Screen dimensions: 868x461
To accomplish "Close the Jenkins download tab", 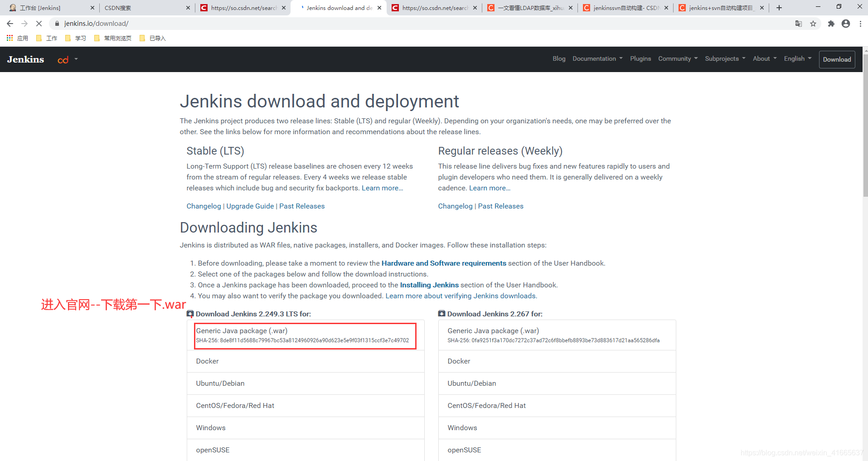I will (x=379, y=8).
